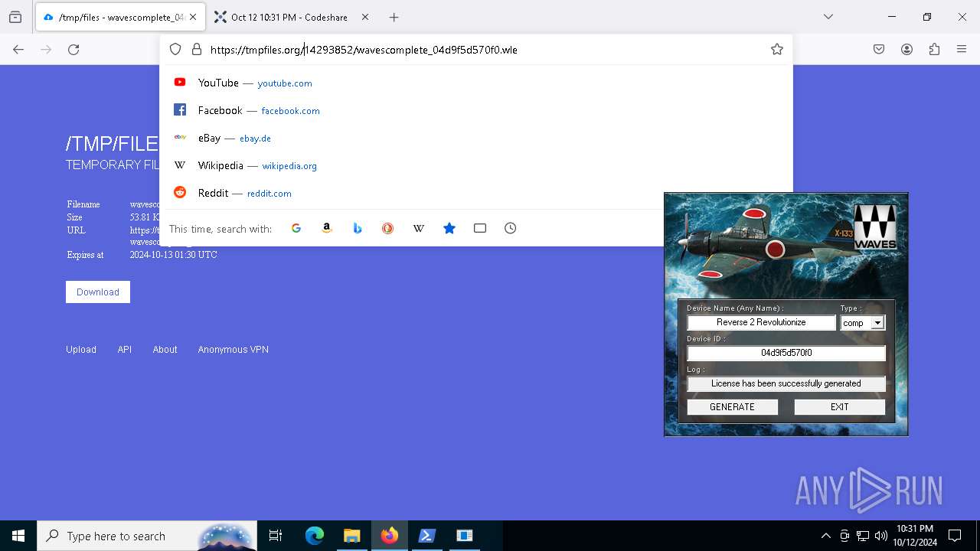Show hidden system tray icons
The image size is (980, 551).
pos(825,536)
